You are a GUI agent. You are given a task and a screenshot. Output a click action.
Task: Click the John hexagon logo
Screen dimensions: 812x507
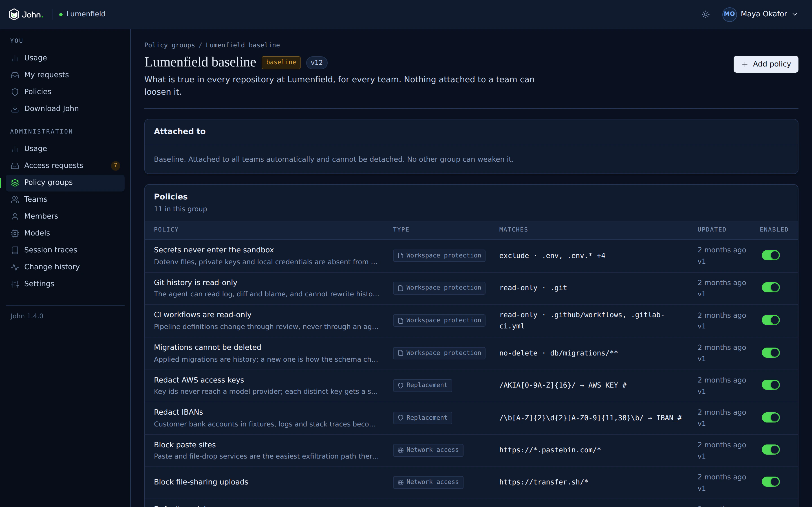(x=14, y=14)
